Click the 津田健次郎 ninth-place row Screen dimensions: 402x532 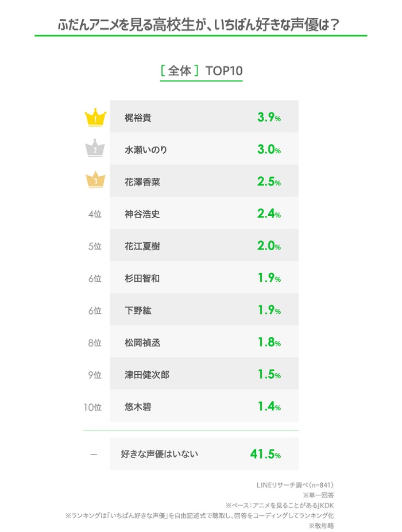tap(204, 375)
